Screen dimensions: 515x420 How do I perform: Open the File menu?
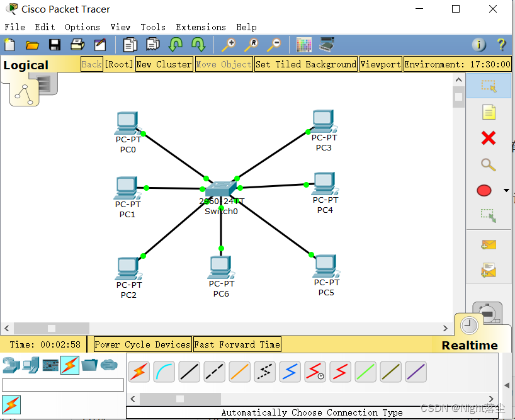point(14,27)
